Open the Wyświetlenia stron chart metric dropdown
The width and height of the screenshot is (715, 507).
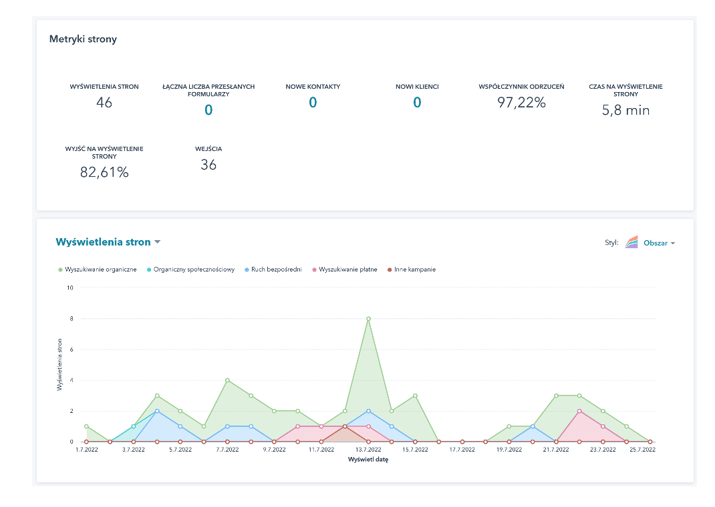(x=108, y=242)
